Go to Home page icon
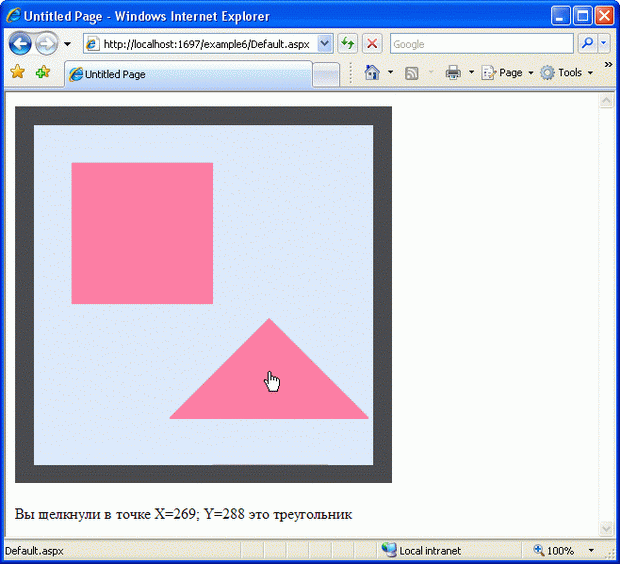Screen dimensions: 620x564 [372, 73]
